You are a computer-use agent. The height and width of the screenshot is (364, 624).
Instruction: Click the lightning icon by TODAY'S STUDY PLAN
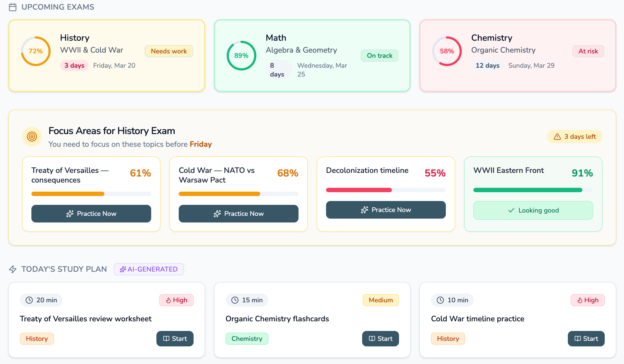pos(13,269)
